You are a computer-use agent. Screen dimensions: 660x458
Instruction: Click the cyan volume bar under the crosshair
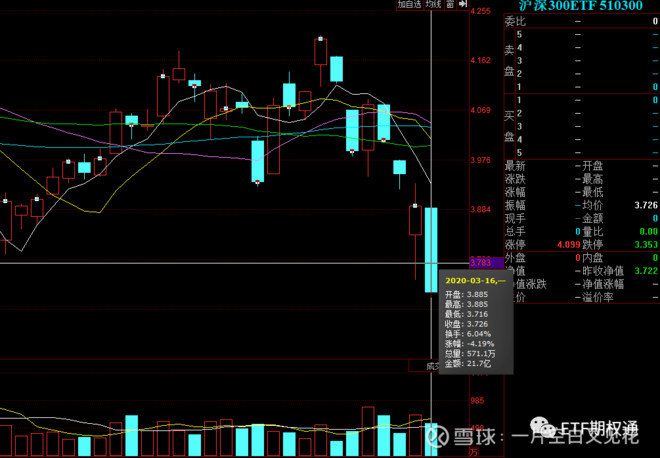click(431, 439)
